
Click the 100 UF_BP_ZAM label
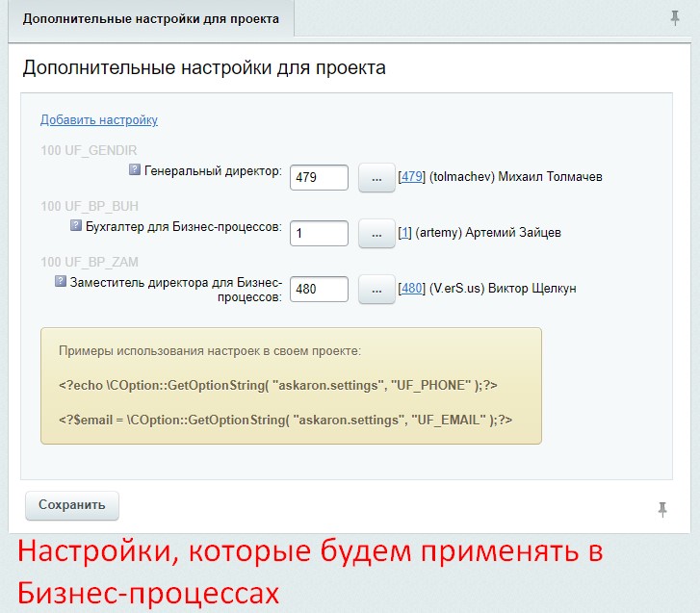[90, 262]
